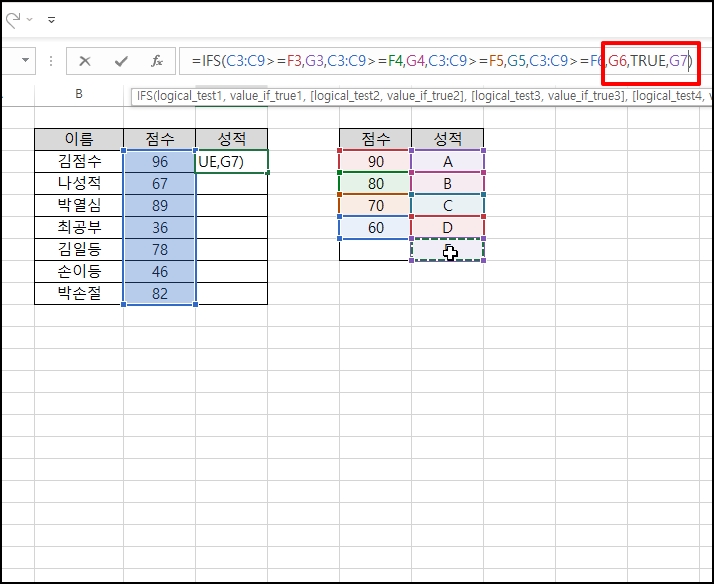Screen dimensions: 714x584
Task: Click the Redo arrow icon
Action: 13,20
